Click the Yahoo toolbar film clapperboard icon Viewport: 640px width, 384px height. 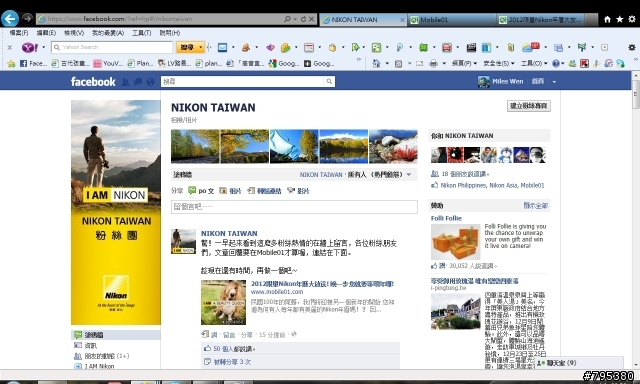[x=471, y=48]
